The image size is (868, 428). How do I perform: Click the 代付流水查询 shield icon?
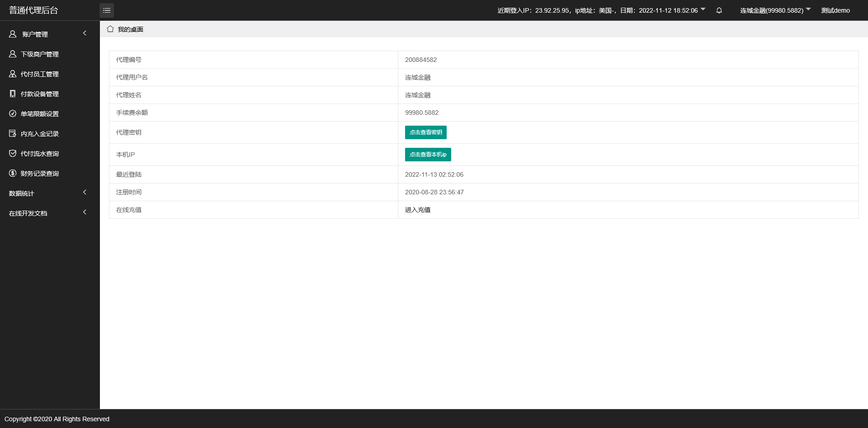(x=13, y=154)
